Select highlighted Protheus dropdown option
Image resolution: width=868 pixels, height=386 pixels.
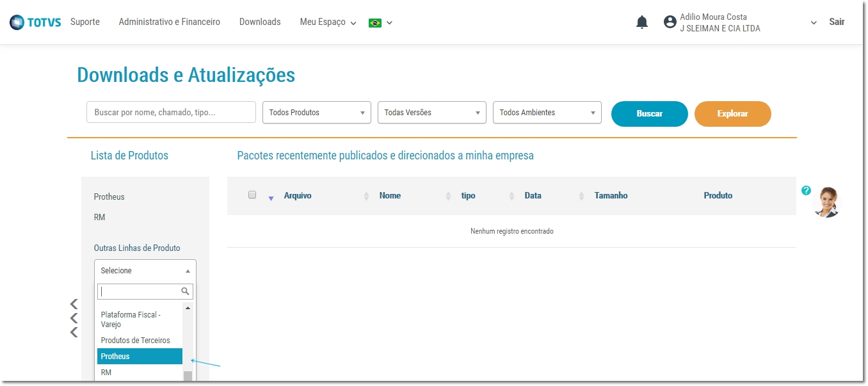(140, 357)
